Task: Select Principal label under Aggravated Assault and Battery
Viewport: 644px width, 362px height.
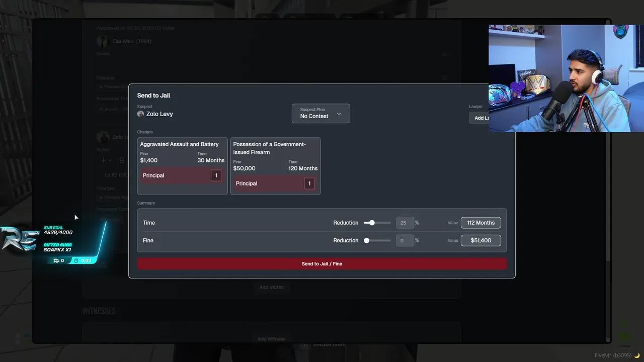Action: (x=153, y=175)
